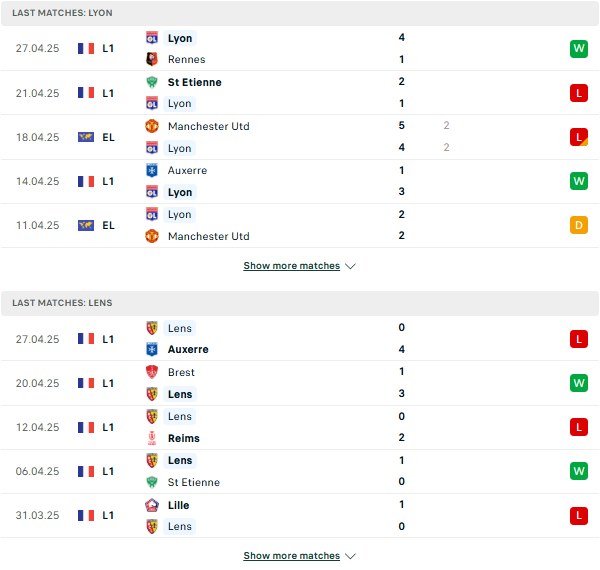
Task: Click the French flag icon on 20.04.25
Action: click(x=86, y=383)
